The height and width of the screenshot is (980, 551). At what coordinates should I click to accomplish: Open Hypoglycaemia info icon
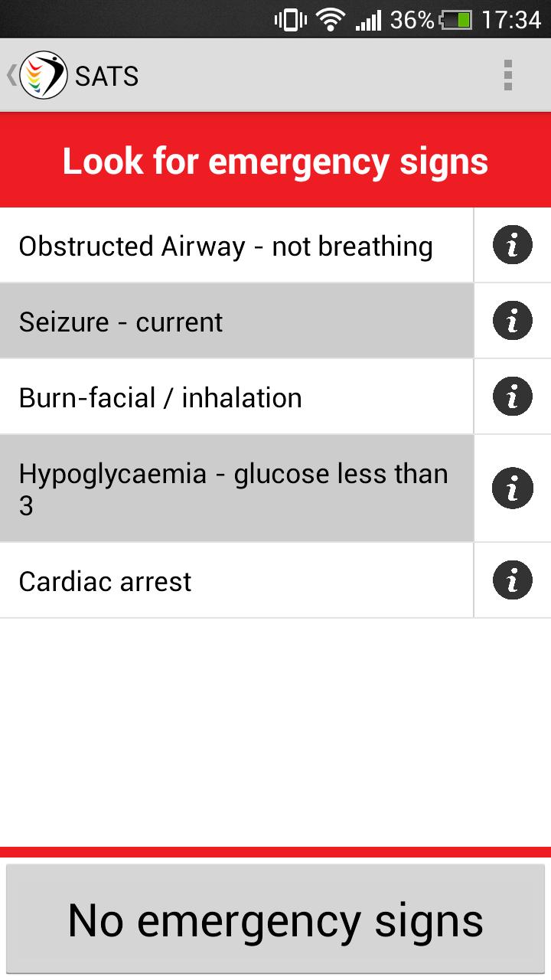click(x=512, y=488)
